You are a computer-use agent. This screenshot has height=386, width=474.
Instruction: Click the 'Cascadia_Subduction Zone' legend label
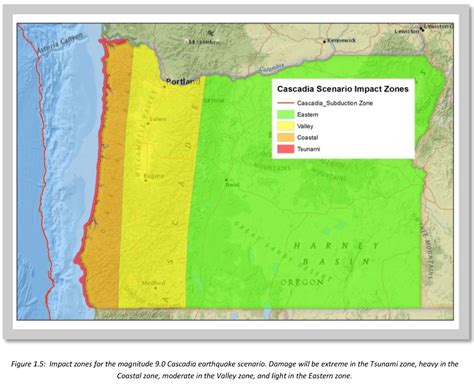[335, 103]
